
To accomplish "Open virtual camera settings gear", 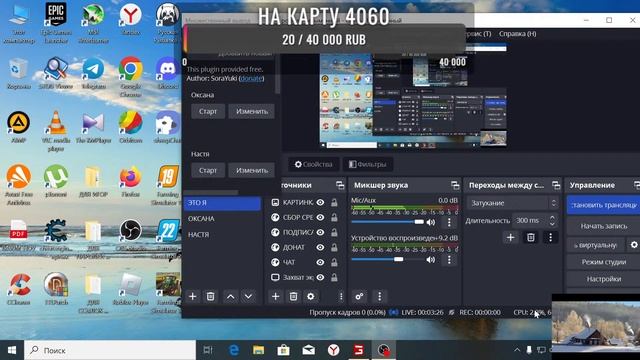I will (634, 245).
